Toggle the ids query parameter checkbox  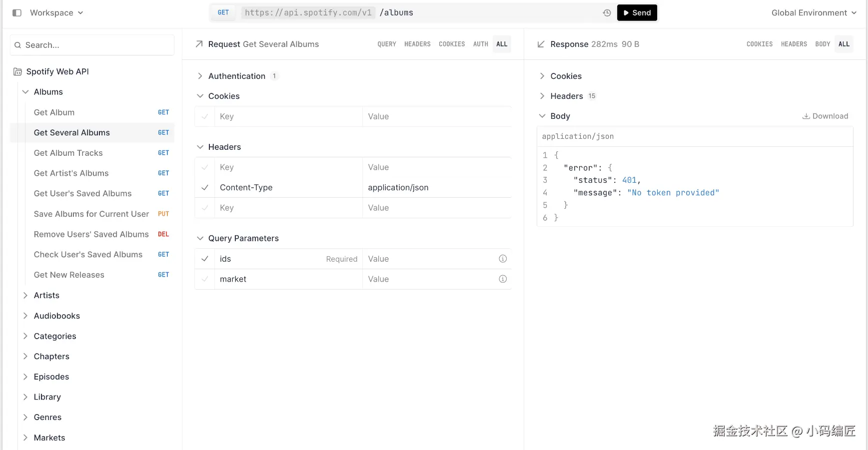[205, 259]
